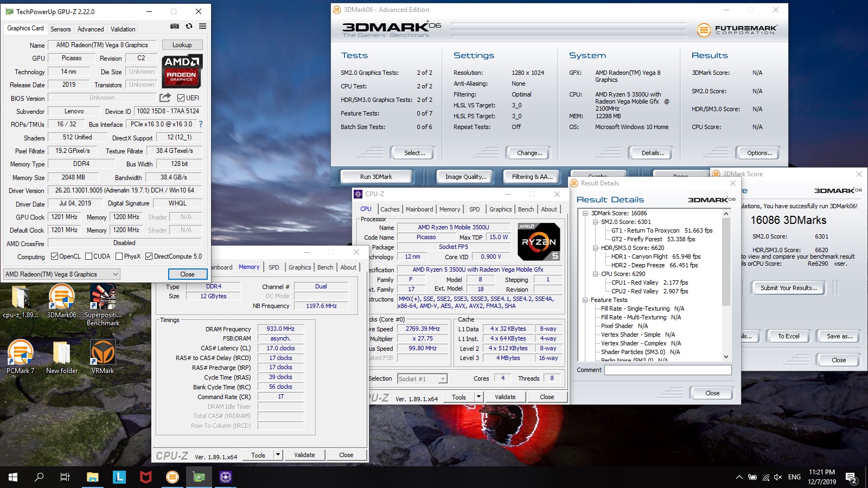Open the Tools dropdown arrow in CPU-Z Memory window
The height and width of the screenshot is (488, 868).
pos(278,455)
